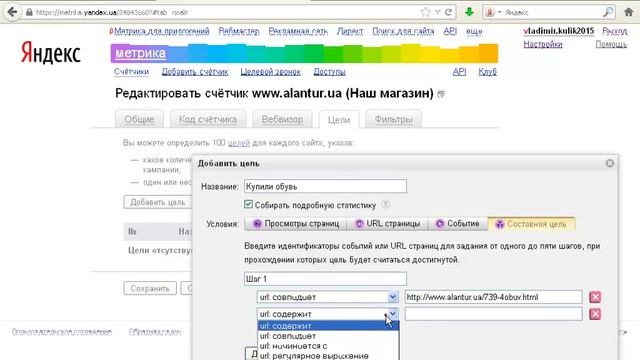Open the Помощь link
The width and height of the screenshot is (640, 360).
click(611, 44)
